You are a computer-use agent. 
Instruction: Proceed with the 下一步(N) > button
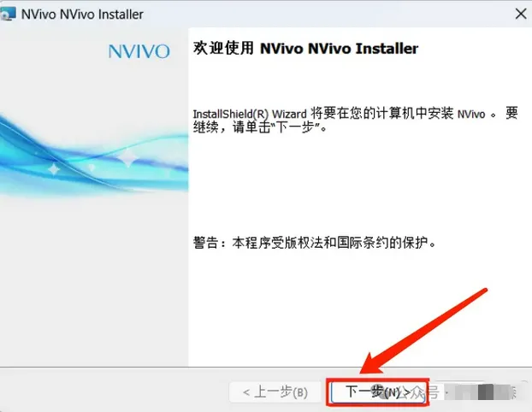tap(378, 392)
